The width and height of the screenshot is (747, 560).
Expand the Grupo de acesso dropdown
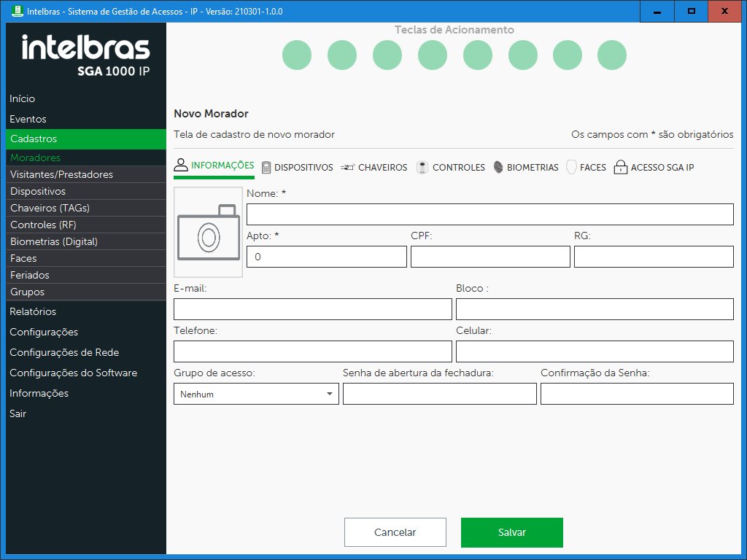click(256, 394)
